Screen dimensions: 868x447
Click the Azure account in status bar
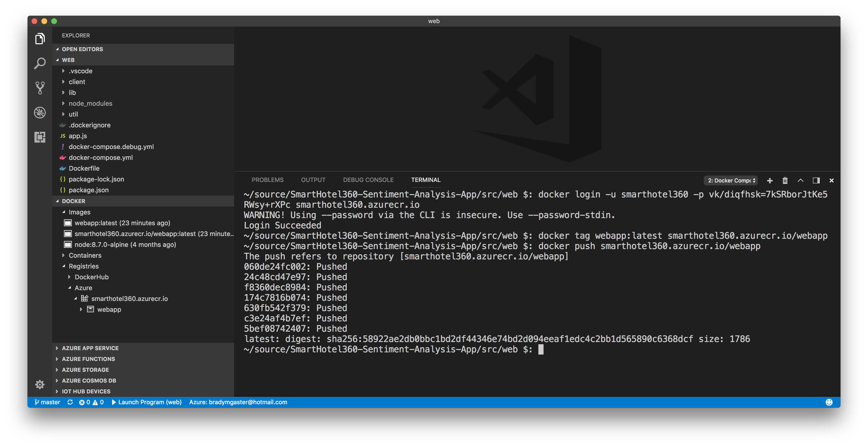point(238,402)
